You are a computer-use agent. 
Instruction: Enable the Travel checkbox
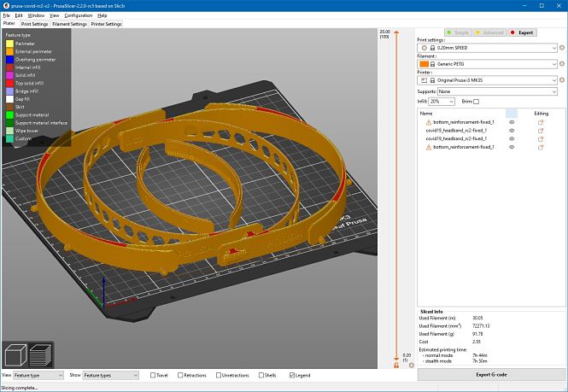coord(153,375)
